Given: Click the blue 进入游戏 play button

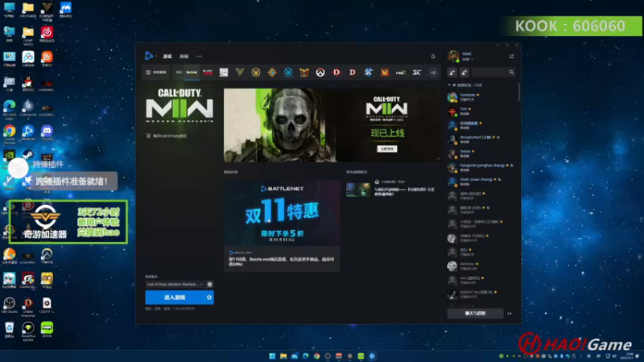Looking at the screenshot, I should click(175, 298).
